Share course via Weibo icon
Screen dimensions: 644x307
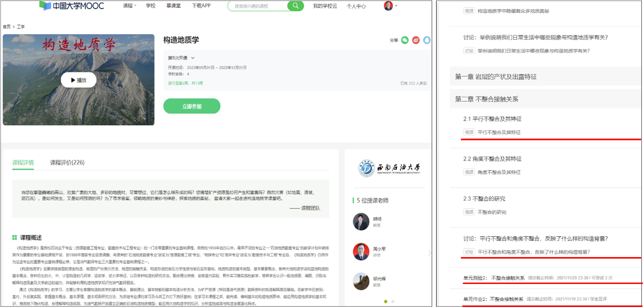point(416,40)
